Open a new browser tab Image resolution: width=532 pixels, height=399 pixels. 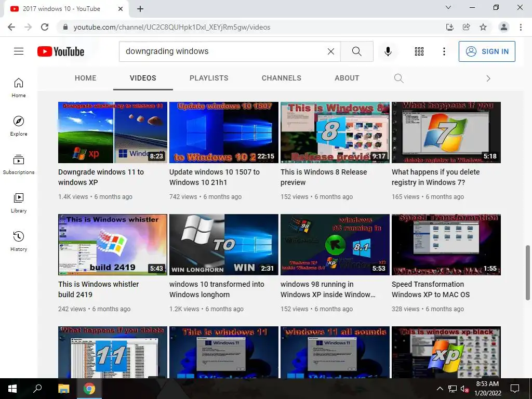point(140,9)
